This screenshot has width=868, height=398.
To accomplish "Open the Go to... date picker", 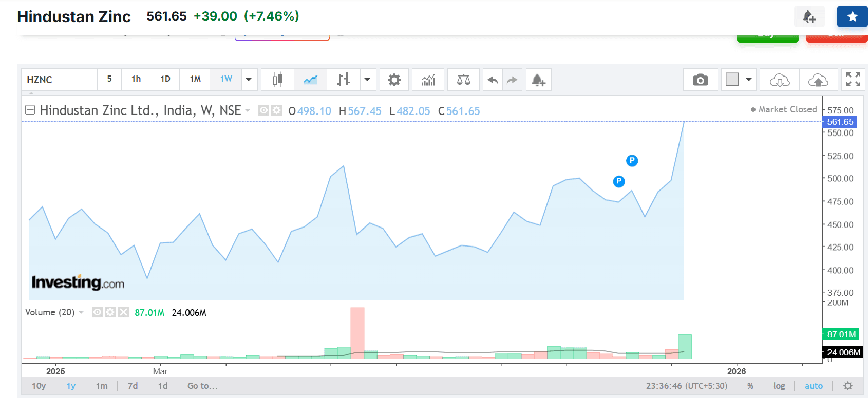I will click(202, 386).
